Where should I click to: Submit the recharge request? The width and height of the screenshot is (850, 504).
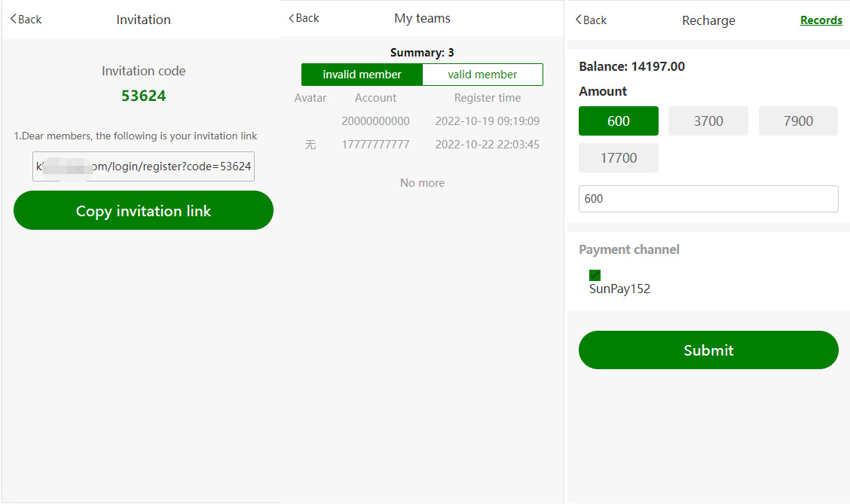coord(708,350)
